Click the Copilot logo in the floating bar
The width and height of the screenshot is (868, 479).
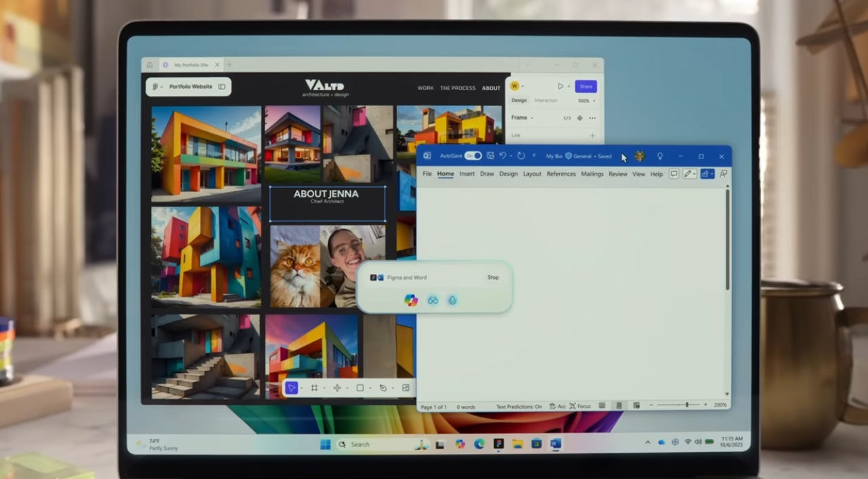[411, 300]
